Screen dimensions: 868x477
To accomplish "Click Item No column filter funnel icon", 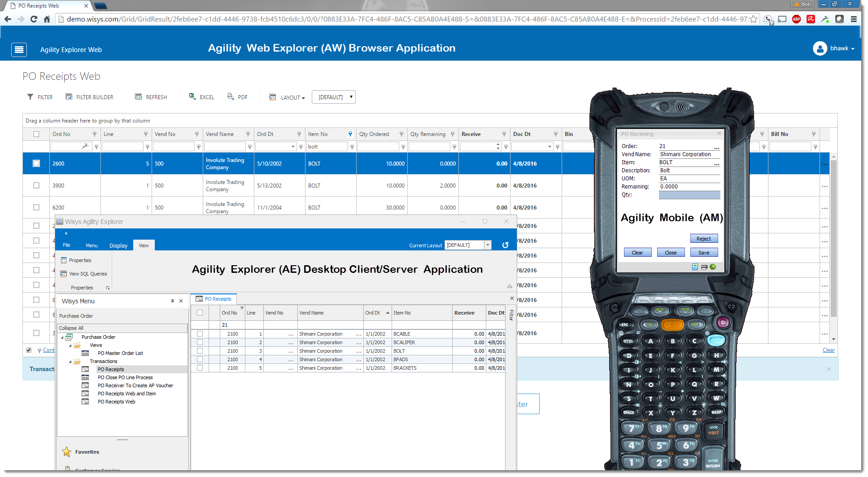I will 350,134.
